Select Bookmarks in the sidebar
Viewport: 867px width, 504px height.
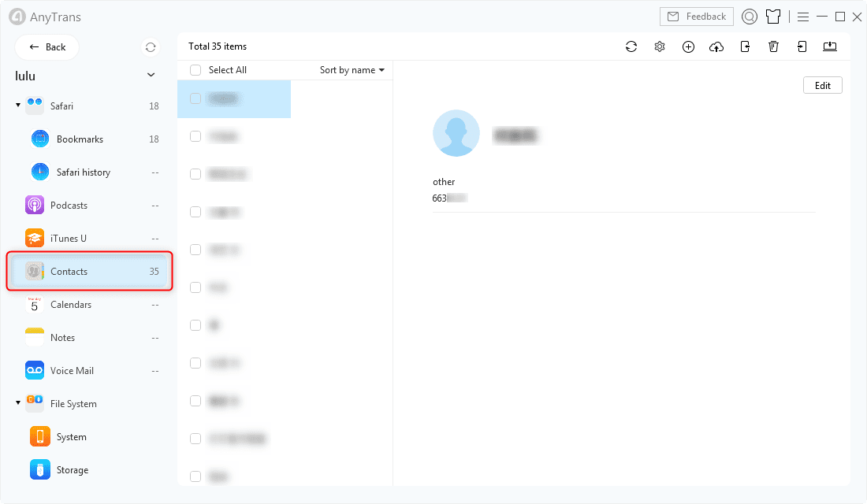pos(80,139)
